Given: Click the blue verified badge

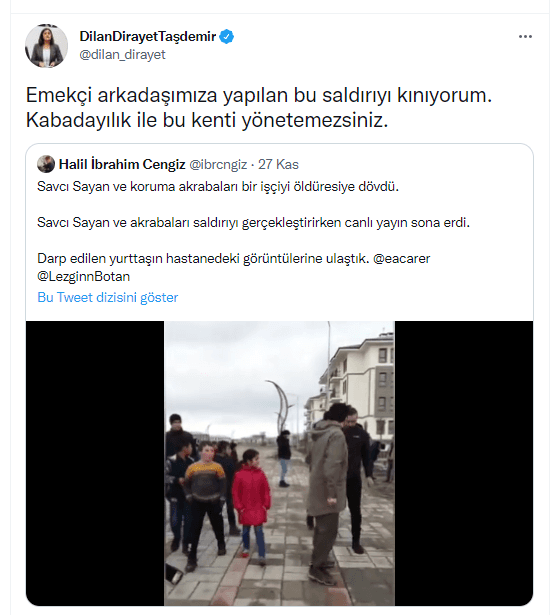Looking at the screenshot, I should [x=226, y=36].
